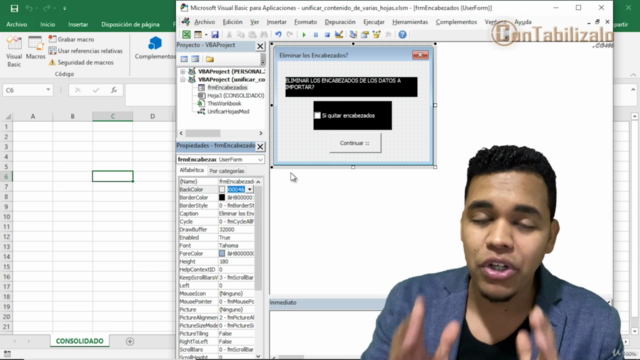
Task: Click 'Seguridad de macros' in Excel ribbon
Action: pos(81,62)
